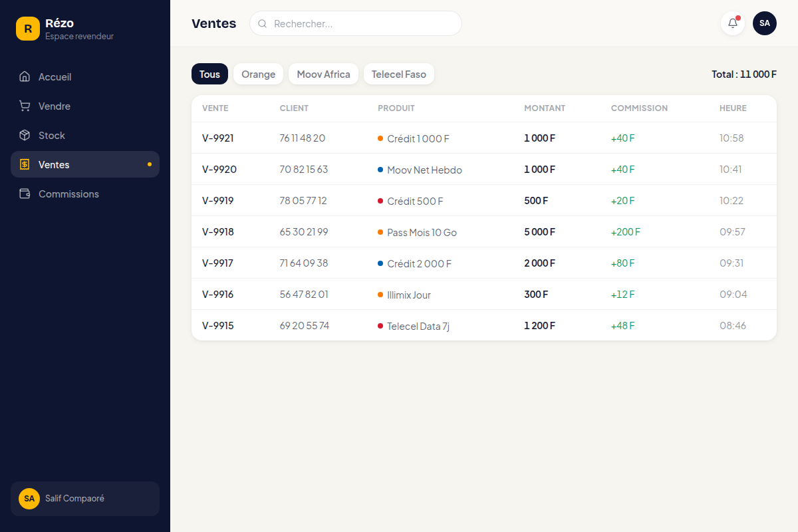Click the Moov Net Hebdo product

coord(424,170)
